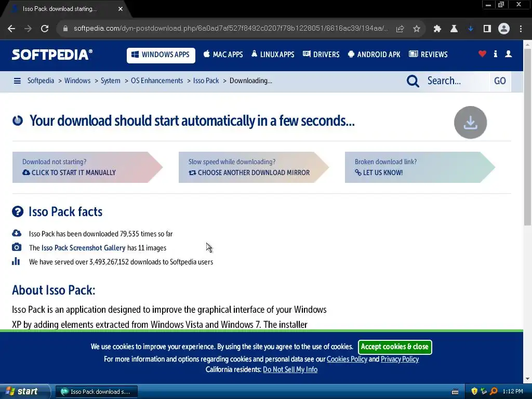Click the camera icon in facts list

tap(16, 247)
